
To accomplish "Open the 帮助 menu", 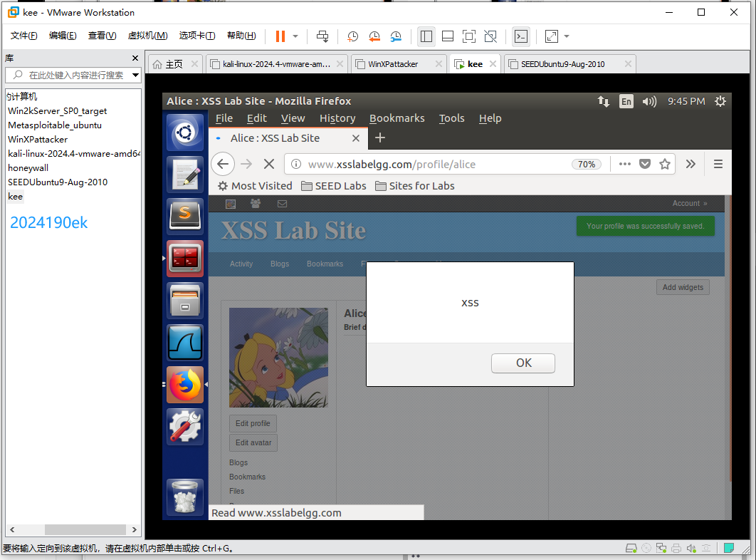I will (x=241, y=36).
